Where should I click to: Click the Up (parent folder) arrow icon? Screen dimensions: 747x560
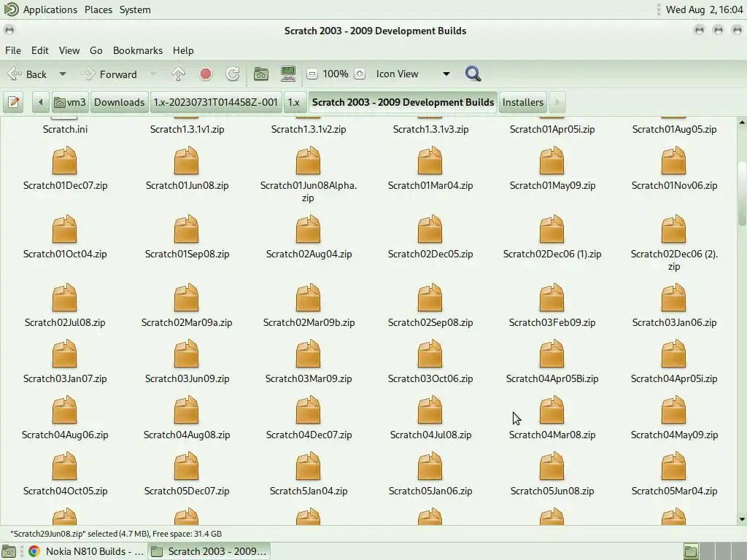(179, 74)
